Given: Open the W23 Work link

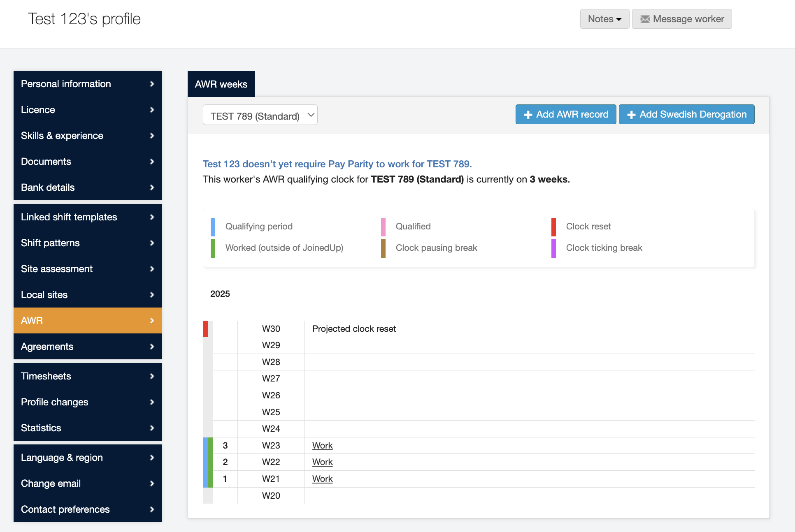Looking at the screenshot, I should (322, 446).
